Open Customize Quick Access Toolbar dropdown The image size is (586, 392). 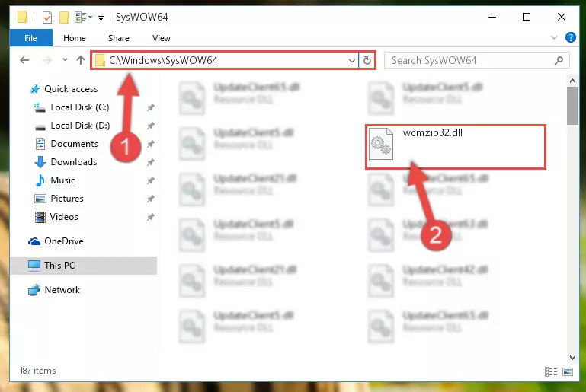[x=101, y=18]
